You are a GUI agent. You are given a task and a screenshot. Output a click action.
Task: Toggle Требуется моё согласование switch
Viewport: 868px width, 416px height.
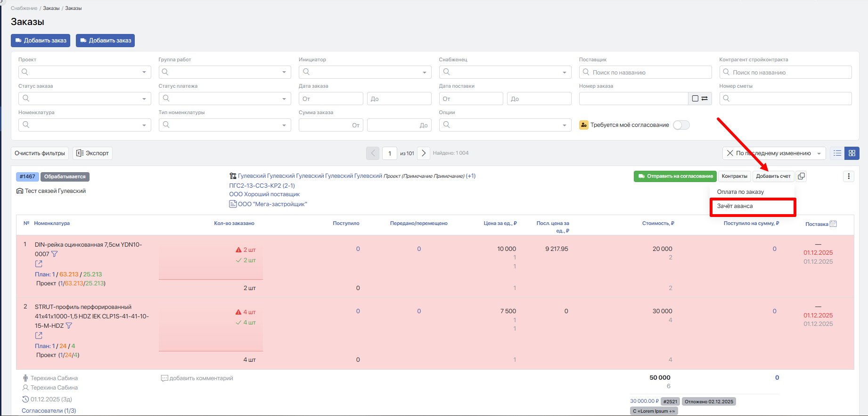pyautogui.click(x=681, y=125)
